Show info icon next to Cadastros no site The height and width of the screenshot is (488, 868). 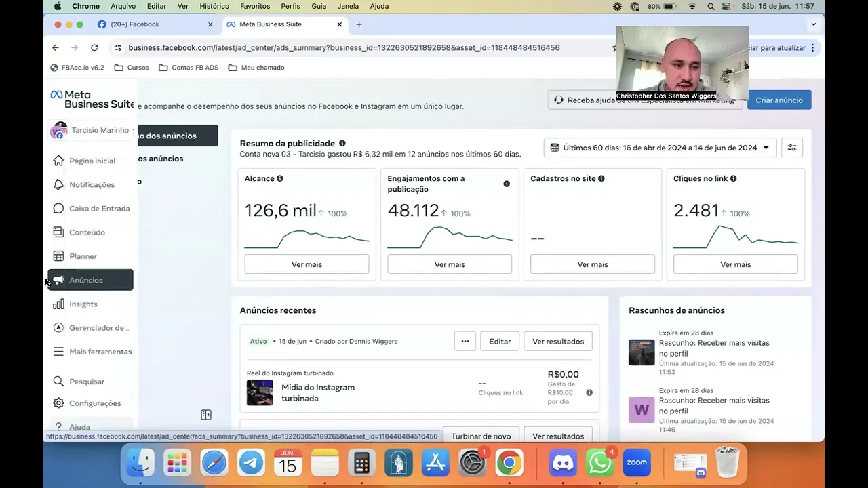coord(601,178)
